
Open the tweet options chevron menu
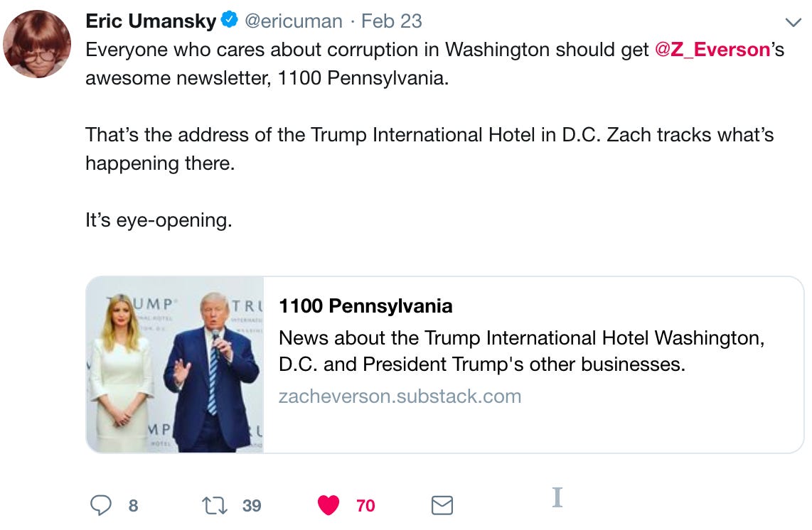click(x=793, y=22)
